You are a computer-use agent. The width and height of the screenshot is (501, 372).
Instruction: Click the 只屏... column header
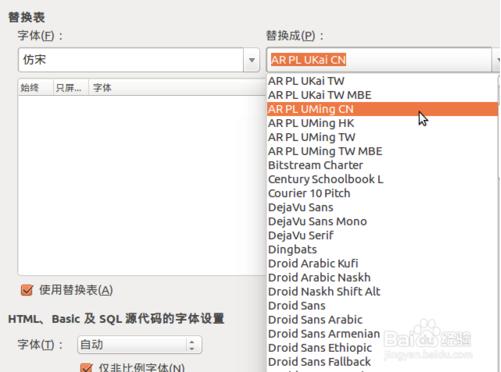point(71,88)
